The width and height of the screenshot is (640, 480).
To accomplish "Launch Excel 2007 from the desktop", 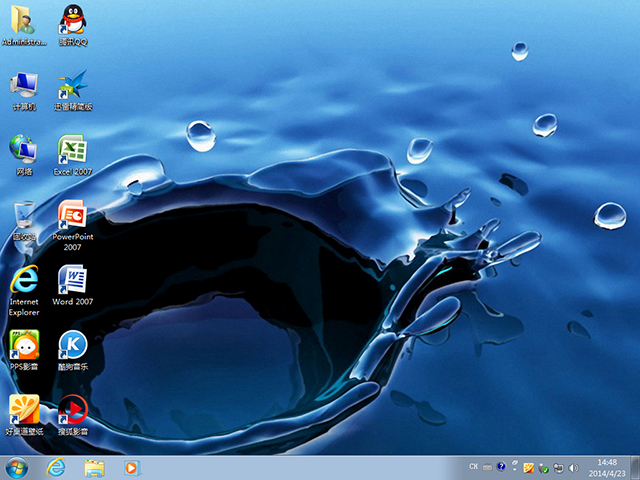I will (72, 151).
